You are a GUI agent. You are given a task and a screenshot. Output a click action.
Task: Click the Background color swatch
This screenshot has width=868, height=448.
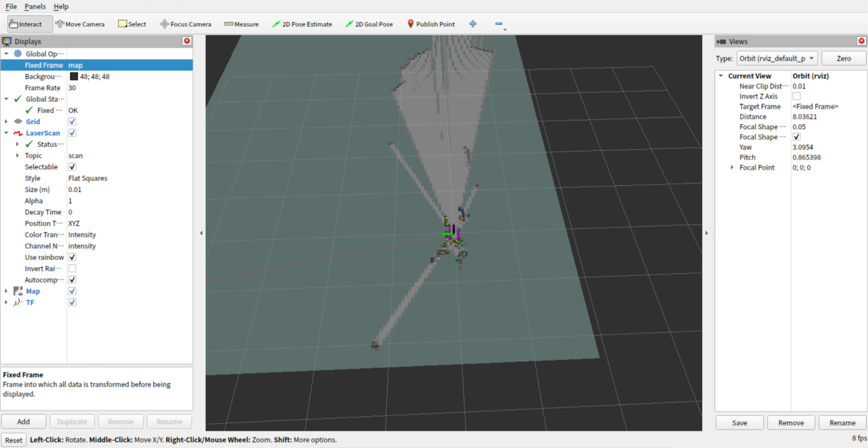pyautogui.click(x=74, y=76)
